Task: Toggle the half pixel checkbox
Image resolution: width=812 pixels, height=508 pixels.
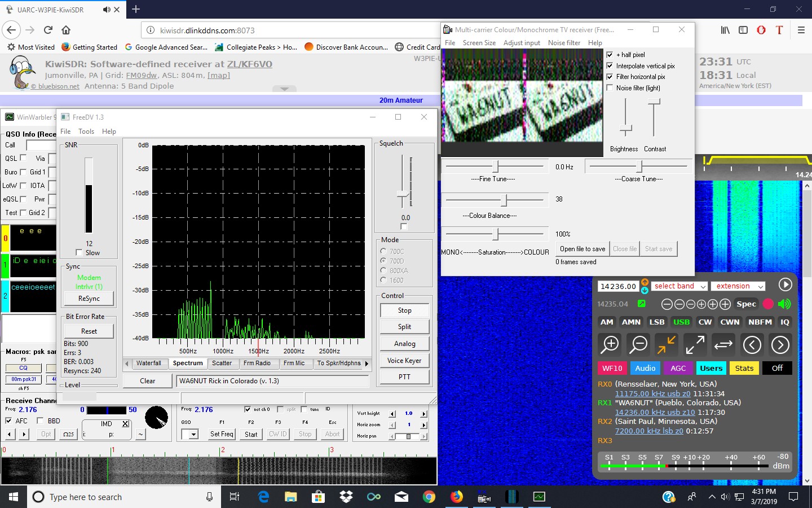Action: (x=610, y=55)
